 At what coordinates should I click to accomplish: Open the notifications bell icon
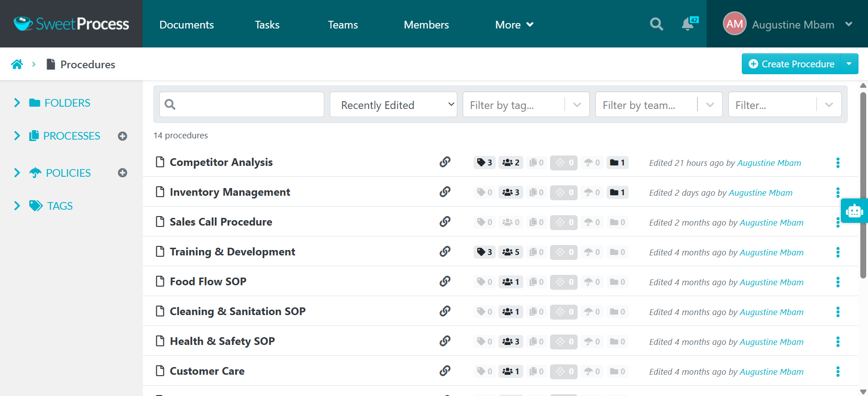point(688,24)
